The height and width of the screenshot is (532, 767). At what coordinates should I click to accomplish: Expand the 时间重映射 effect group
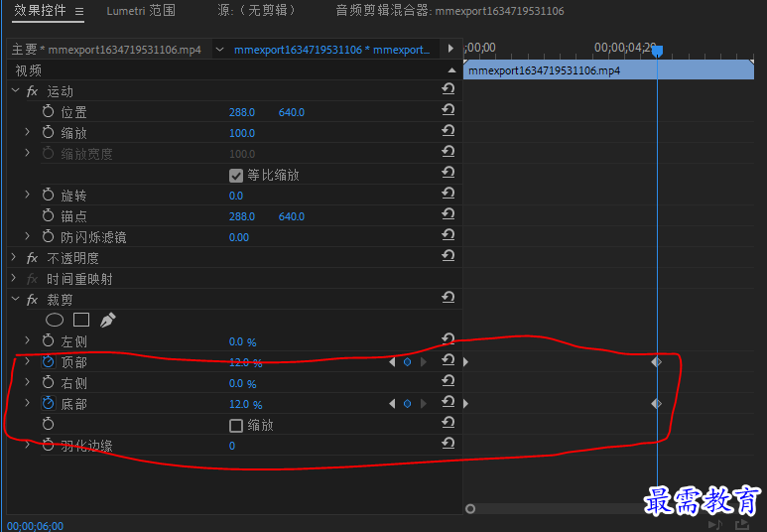tap(14, 279)
